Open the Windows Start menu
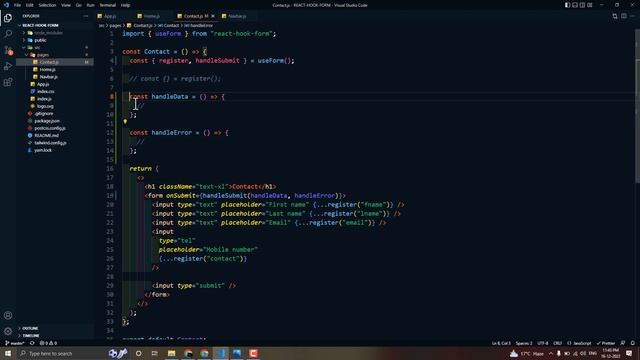 pos(8,353)
